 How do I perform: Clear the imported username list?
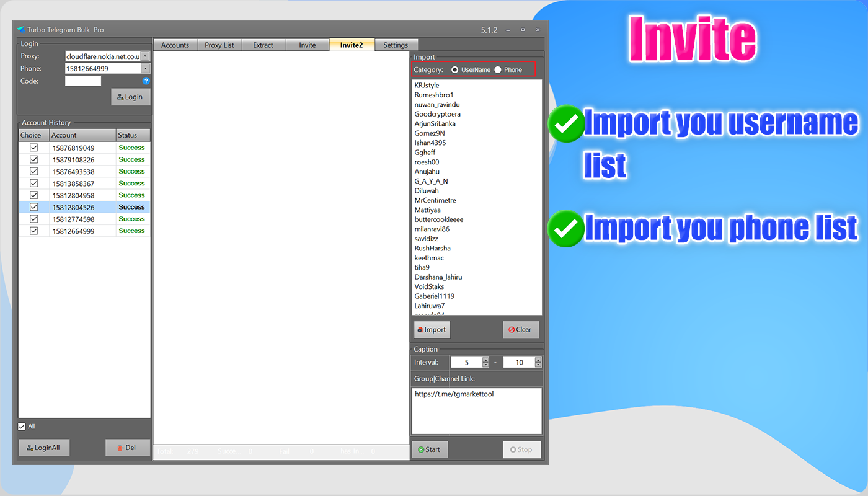click(521, 330)
